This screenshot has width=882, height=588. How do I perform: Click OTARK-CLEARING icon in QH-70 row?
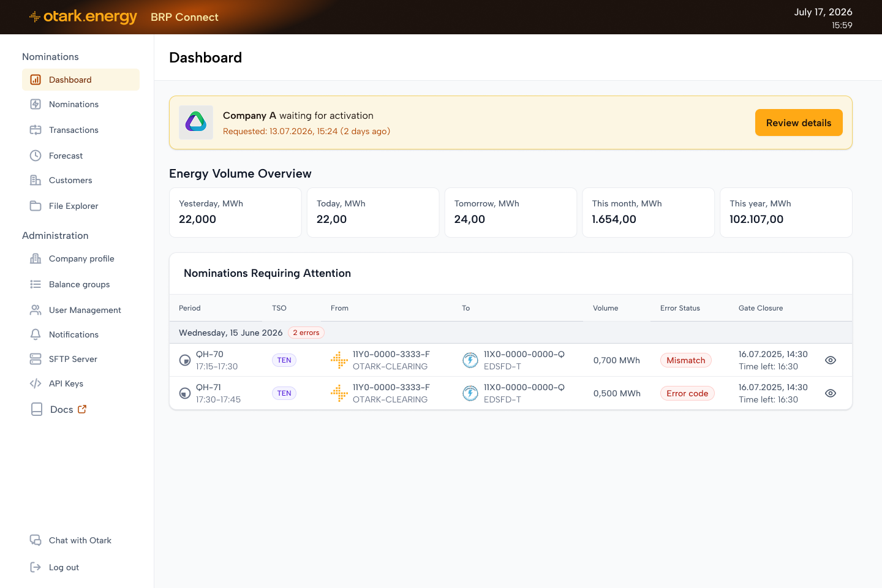[x=339, y=360]
